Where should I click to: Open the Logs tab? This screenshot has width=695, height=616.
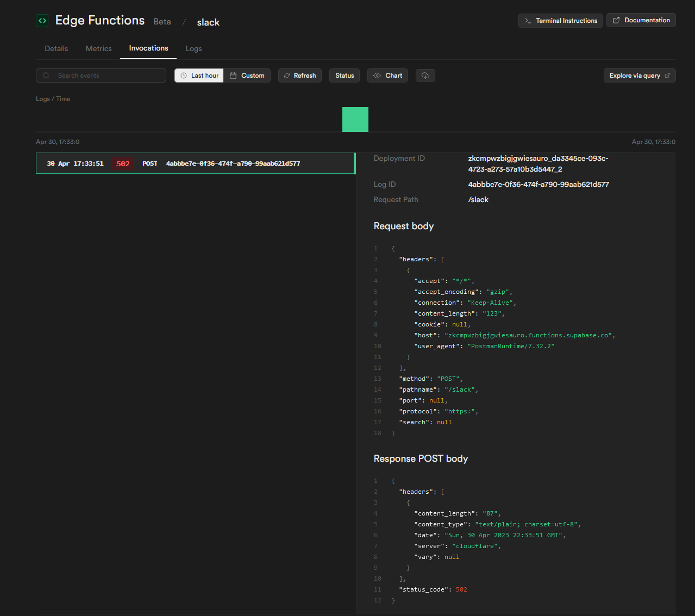193,48
